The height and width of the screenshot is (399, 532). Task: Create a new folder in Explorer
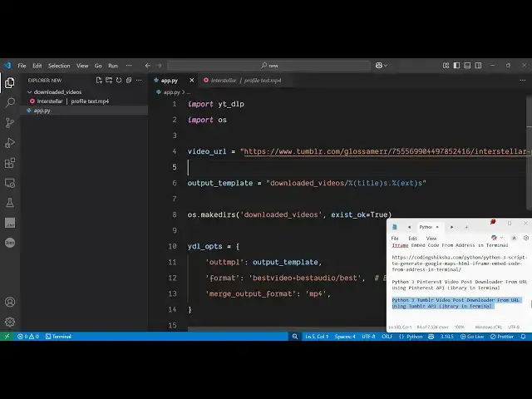(x=109, y=81)
